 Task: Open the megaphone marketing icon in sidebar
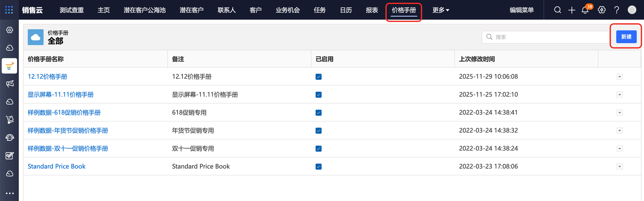pos(10,84)
